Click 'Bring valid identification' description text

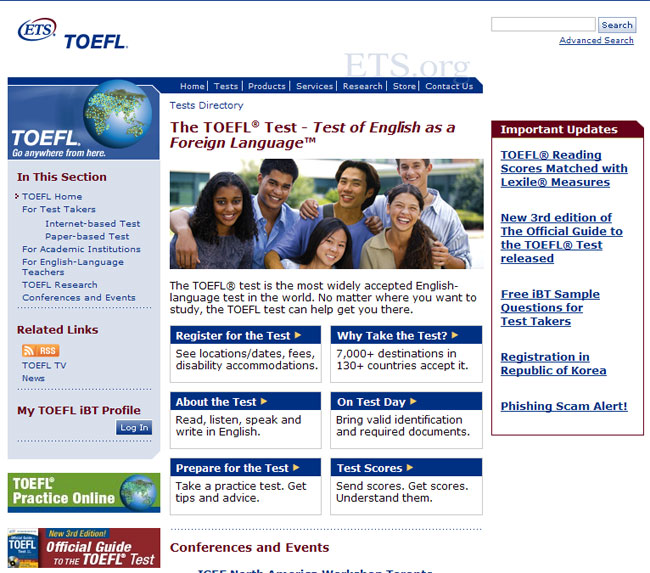coord(403,426)
